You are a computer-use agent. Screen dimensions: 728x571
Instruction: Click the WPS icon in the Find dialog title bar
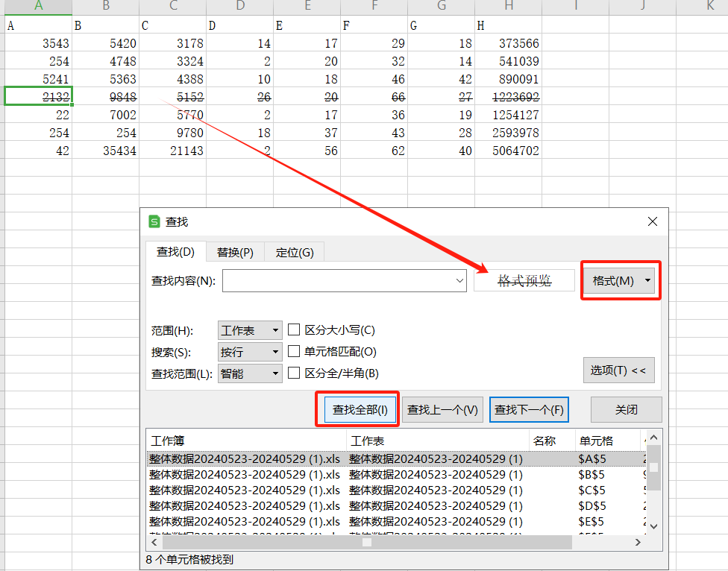point(154,221)
